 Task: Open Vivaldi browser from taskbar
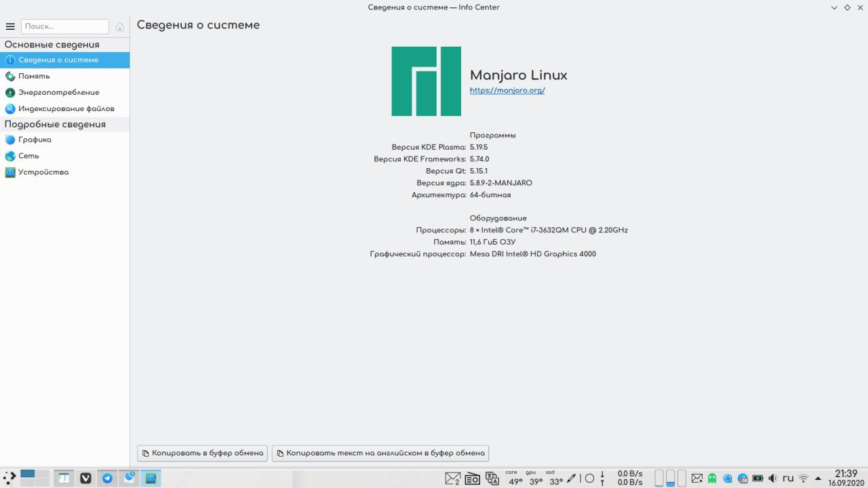pyautogui.click(x=85, y=478)
